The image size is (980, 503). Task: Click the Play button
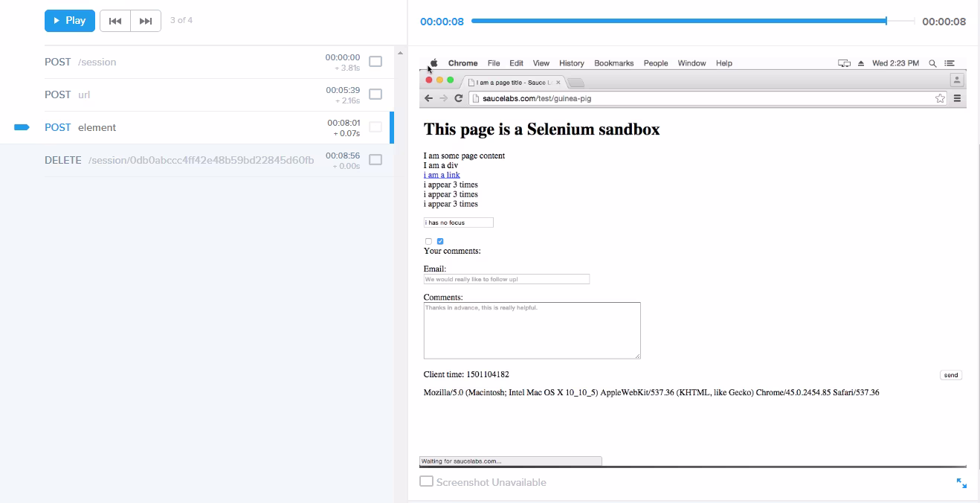pyautogui.click(x=70, y=21)
